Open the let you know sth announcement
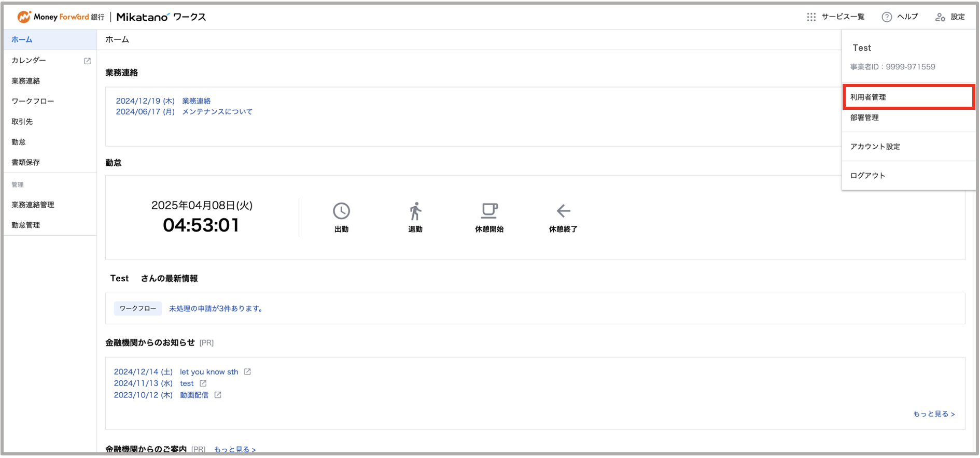The width and height of the screenshot is (980, 458). (209, 371)
